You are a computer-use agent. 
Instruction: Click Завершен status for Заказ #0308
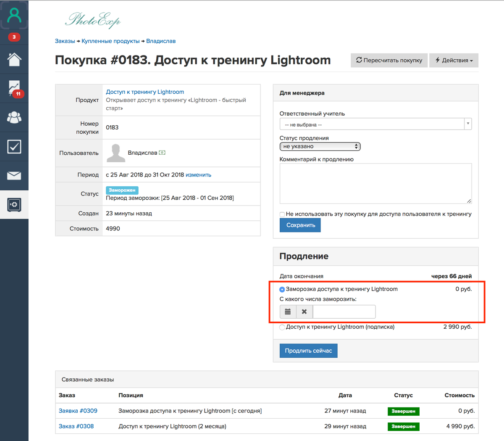point(403,426)
